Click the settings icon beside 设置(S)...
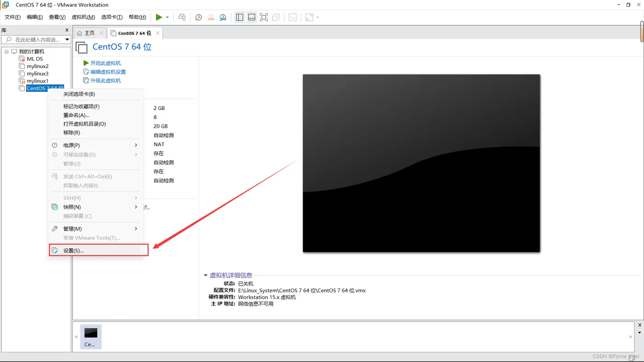 tap(55, 250)
